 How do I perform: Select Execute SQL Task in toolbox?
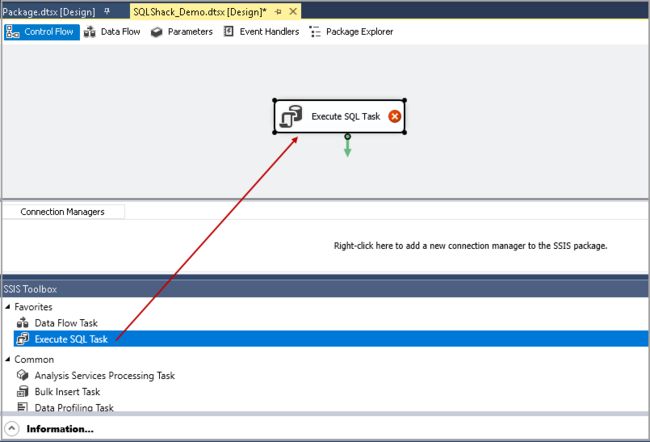331,339
